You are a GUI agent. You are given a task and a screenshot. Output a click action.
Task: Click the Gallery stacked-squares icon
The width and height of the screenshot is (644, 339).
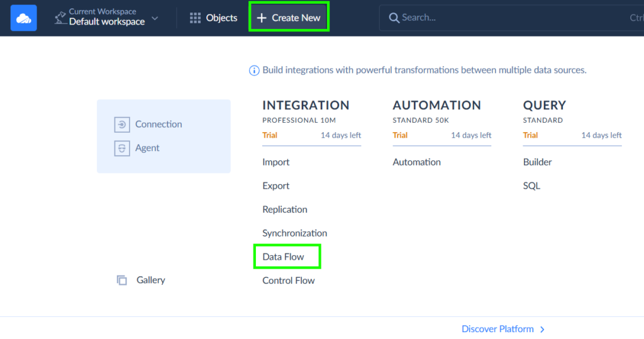122,280
